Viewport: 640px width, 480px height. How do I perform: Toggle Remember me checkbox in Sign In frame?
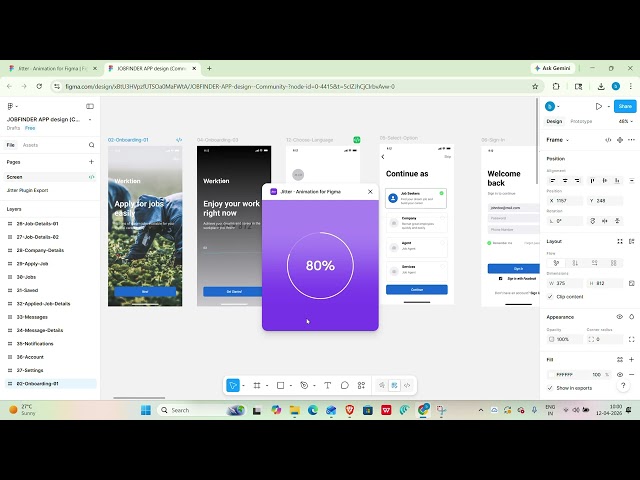pos(489,243)
